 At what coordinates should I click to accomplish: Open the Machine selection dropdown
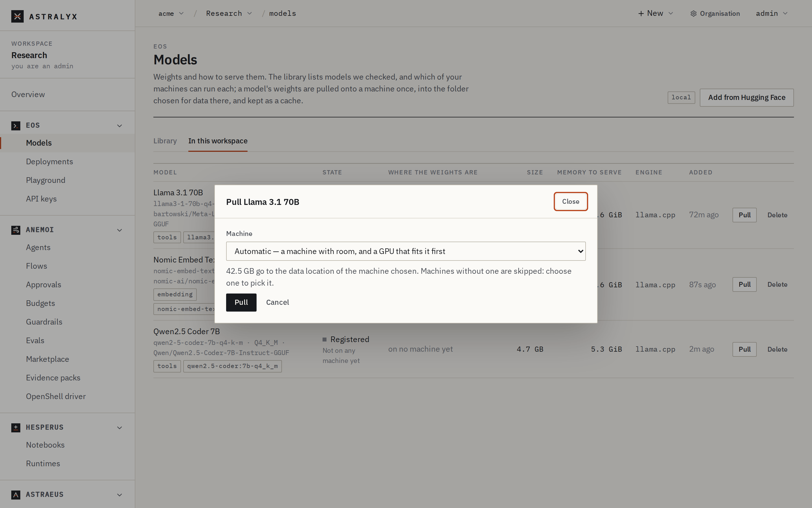tap(406, 251)
